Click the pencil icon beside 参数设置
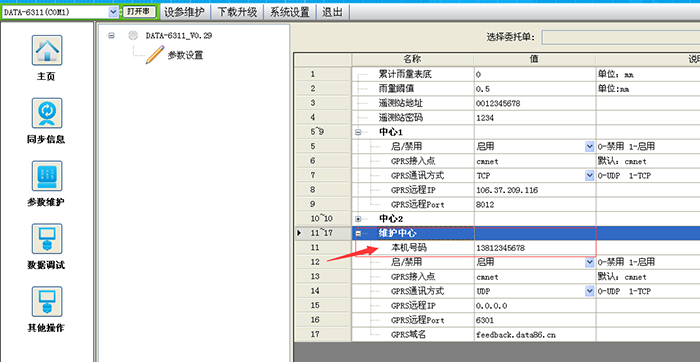The width and height of the screenshot is (700, 362). pos(154,55)
